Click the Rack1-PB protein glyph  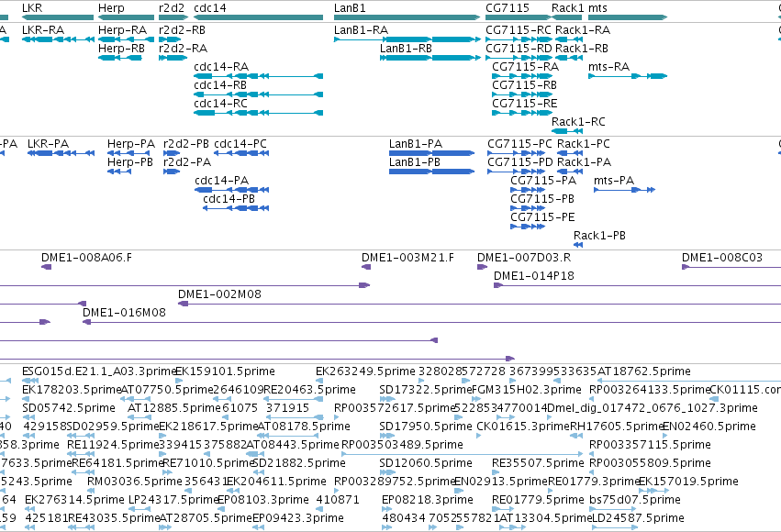point(578,245)
